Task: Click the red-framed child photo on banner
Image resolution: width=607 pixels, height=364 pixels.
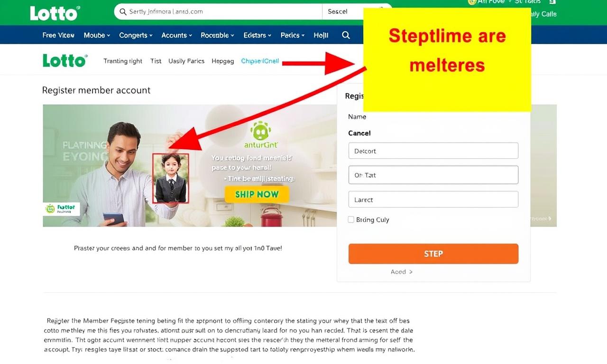Action: (x=171, y=178)
